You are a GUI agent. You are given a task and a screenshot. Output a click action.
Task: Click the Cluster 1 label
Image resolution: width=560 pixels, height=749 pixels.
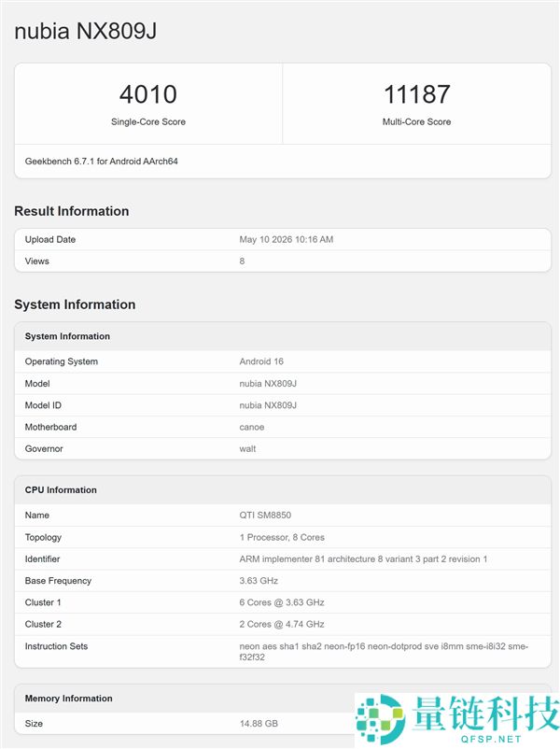(x=43, y=602)
